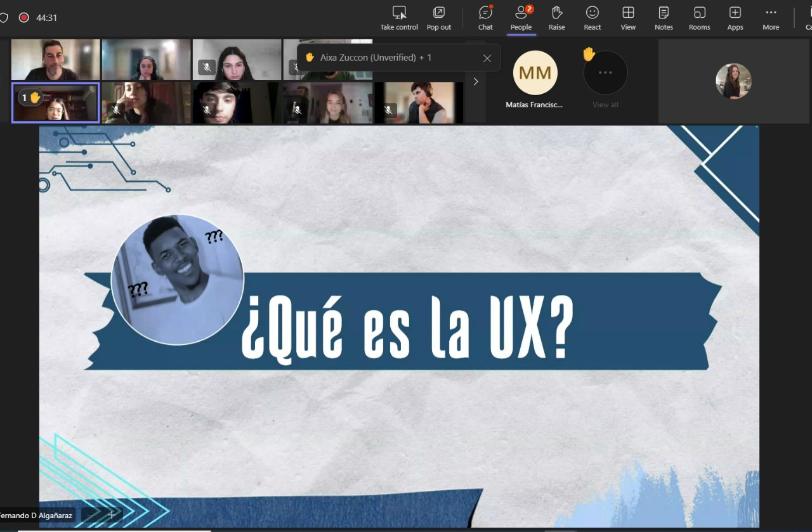
Task: Pop out the shared content
Action: [x=438, y=18]
